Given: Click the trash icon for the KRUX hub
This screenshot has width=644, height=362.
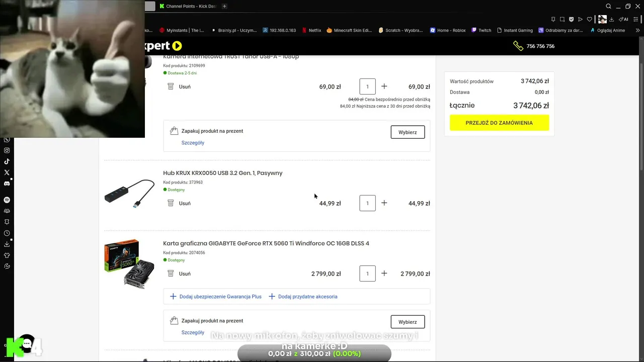Looking at the screenshot, I should coord(171,203).
